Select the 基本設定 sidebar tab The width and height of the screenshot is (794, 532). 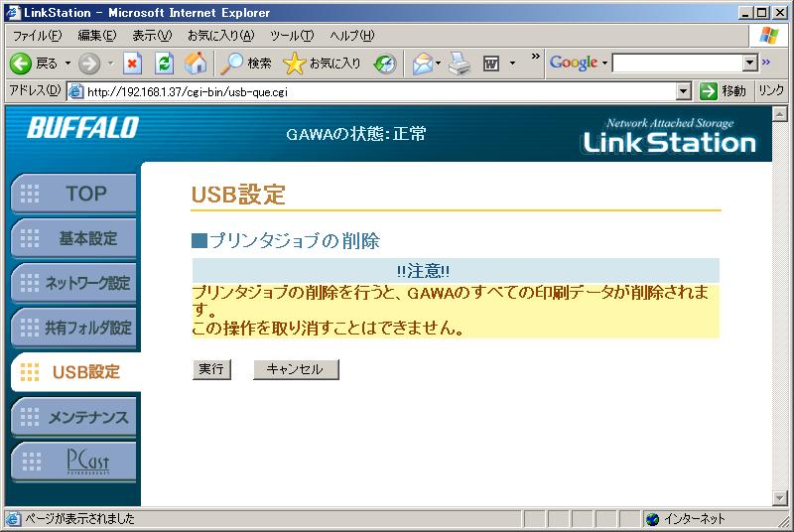[74, 238]
